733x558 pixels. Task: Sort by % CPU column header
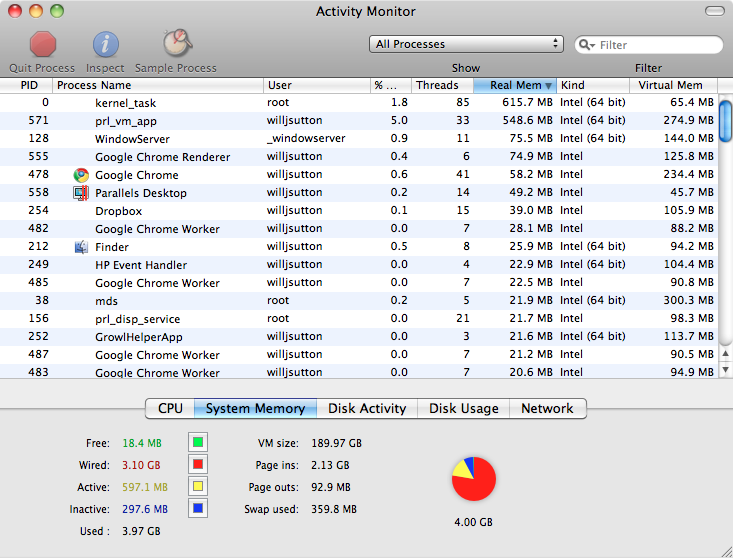(390, 85)
